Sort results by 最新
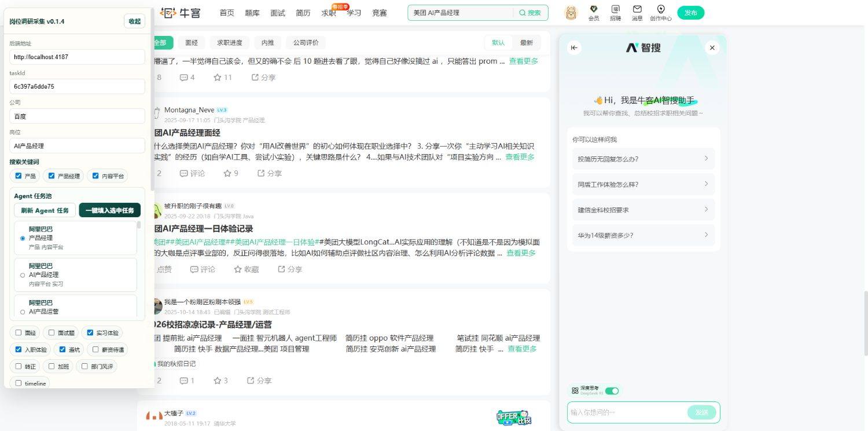 [527, 42]
